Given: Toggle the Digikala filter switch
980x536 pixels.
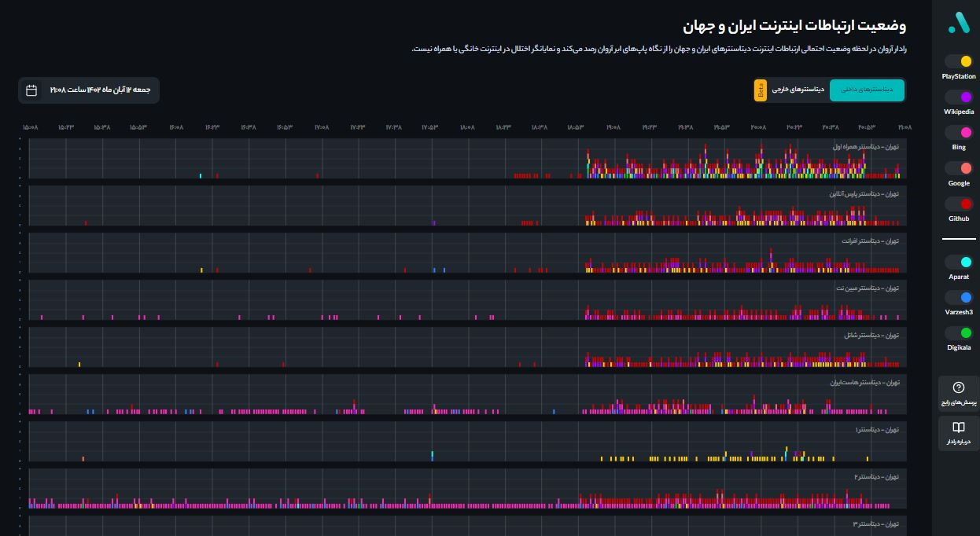Looking at the screenshot, I should [x=959, y=332].
